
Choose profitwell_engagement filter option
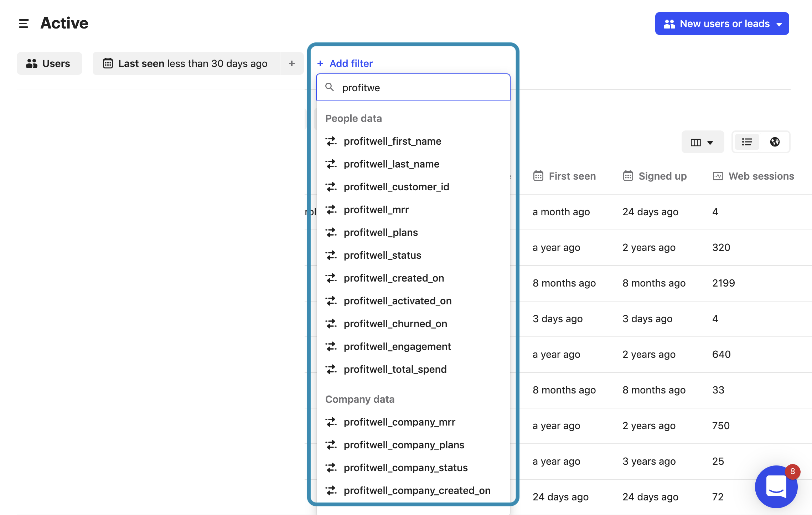(413, 346)
